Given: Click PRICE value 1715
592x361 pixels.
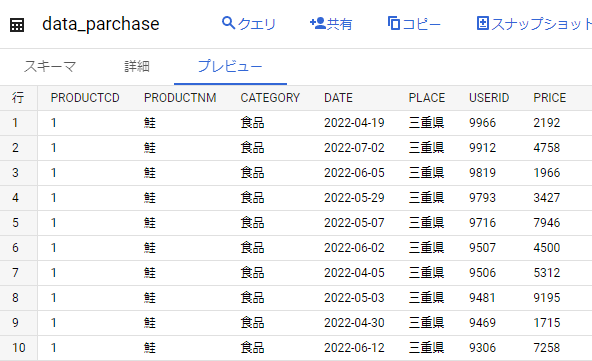Looking at the screenshot, I should 547,323.
